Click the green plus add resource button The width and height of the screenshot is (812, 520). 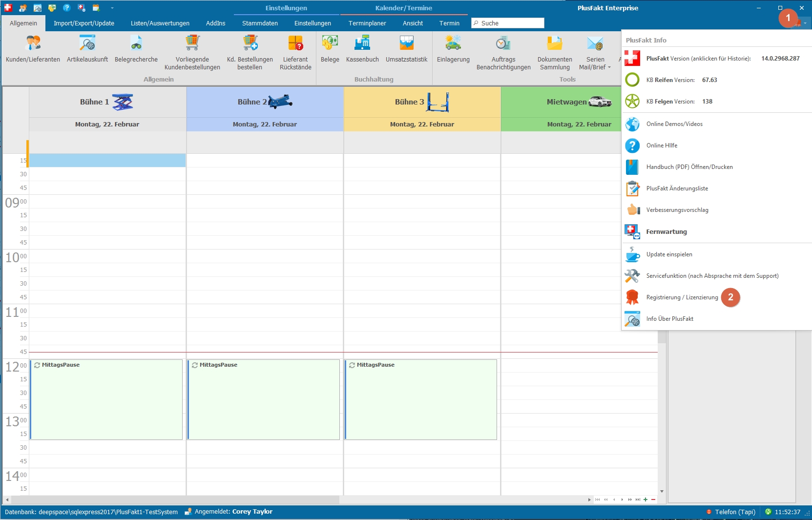pyautogui.click(x=645, y=499)
